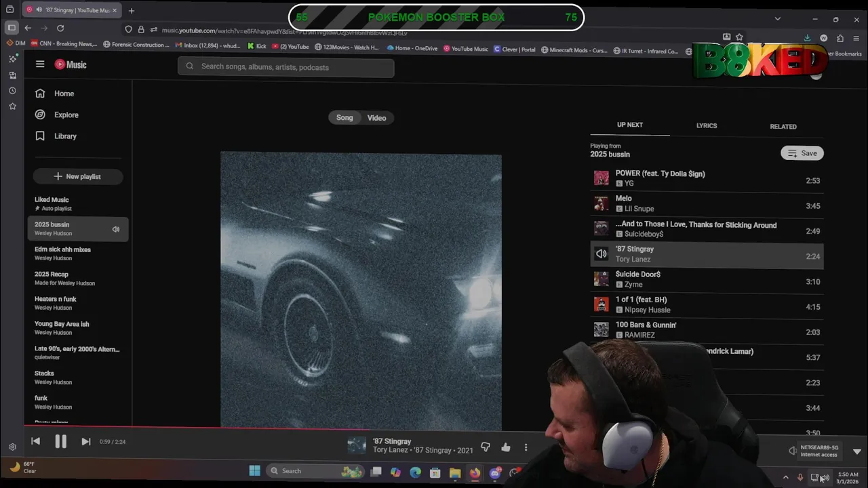Show hidden system tray icons
868x488 pixels.
(x=786, y=477)
